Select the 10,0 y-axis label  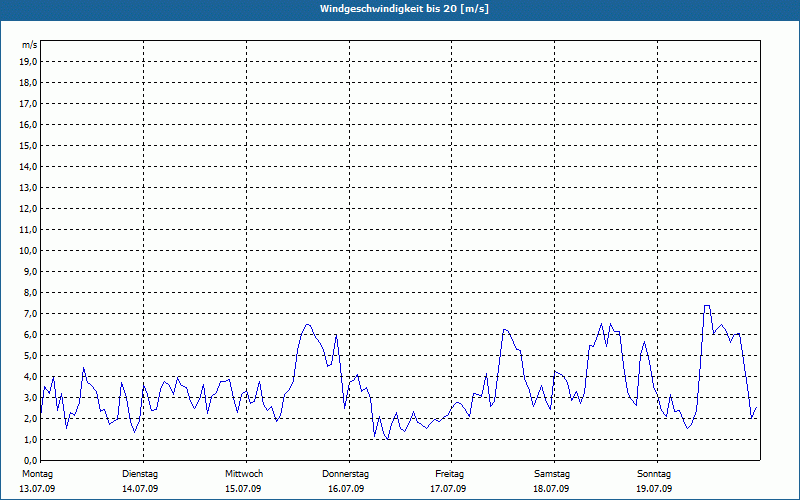tap(28, 251)
